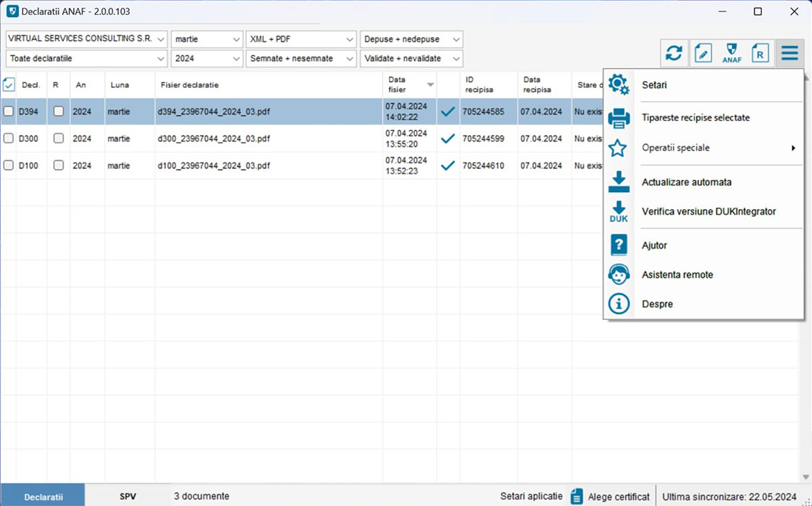Click the refresh/synchronize toolbar icon
812x506 pixels.
click(675, 53)
